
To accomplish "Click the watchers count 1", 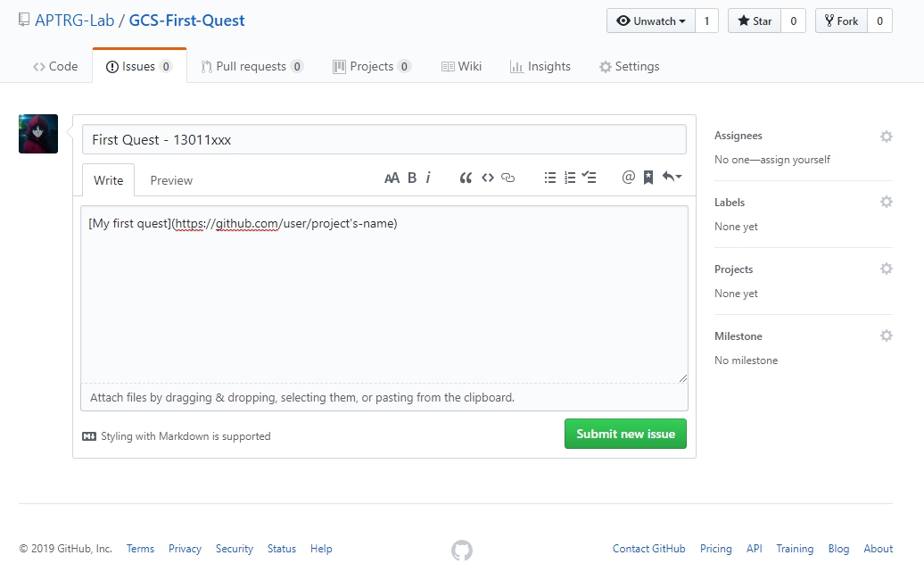I will (706, 21).
